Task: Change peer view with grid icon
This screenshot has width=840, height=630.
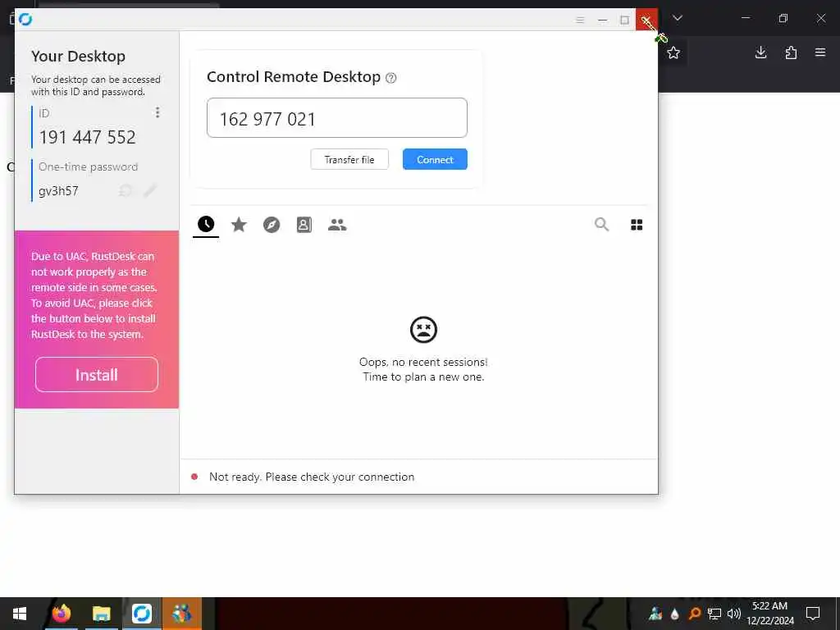Action: (x=637, y=225)
